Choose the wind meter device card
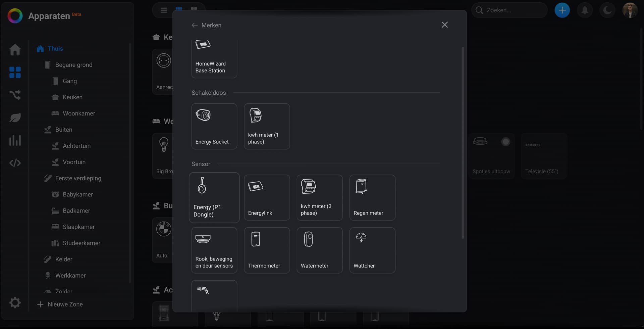The image size is (644, 329). [x=214, y=296]
